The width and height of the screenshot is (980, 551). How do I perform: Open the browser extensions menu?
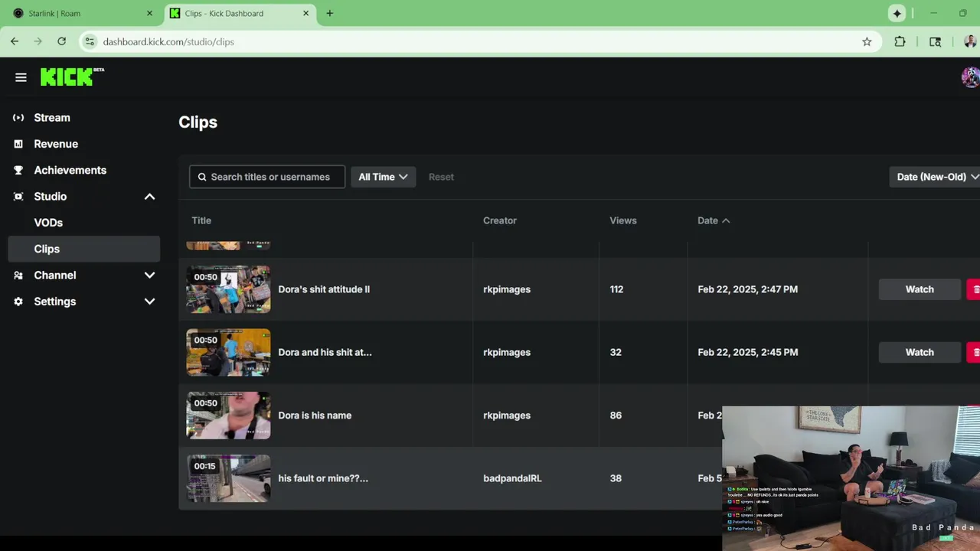click(x=900, y=42)
